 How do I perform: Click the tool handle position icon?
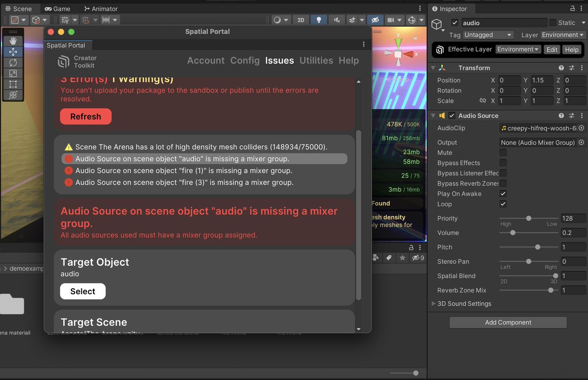(15, 20)
